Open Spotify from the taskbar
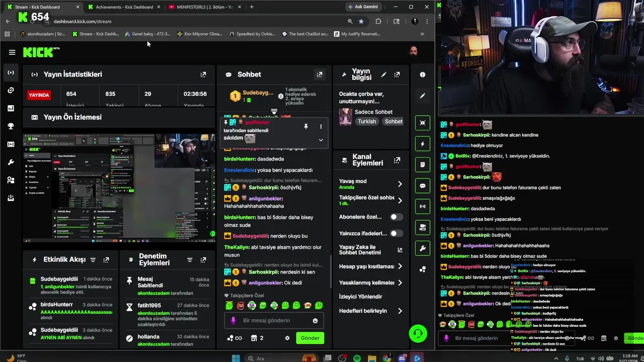The height and width of the screenshot is (362, 644). coord(357,358)
